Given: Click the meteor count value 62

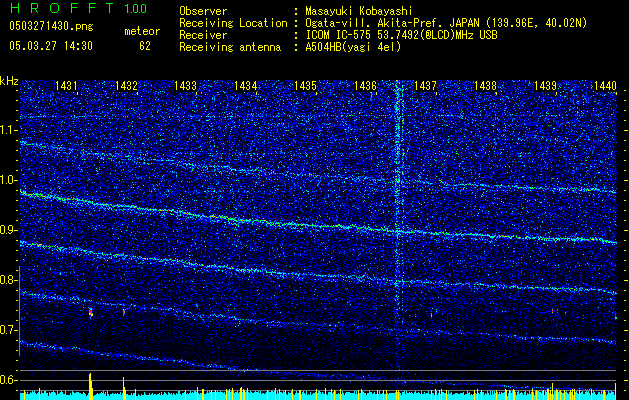Looking at the screenshot, I should (145, 46).
